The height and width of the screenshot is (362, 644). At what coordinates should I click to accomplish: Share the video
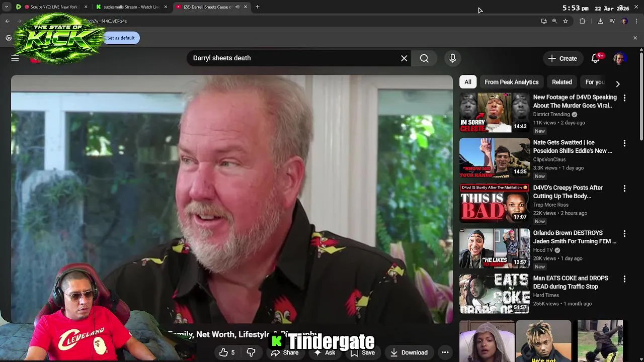285,352
